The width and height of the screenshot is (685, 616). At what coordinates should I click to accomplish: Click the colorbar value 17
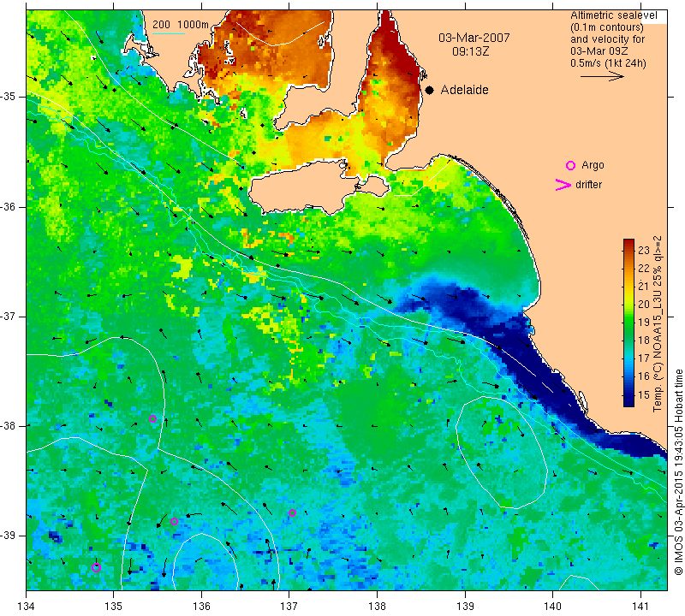(x=644, y=358)
